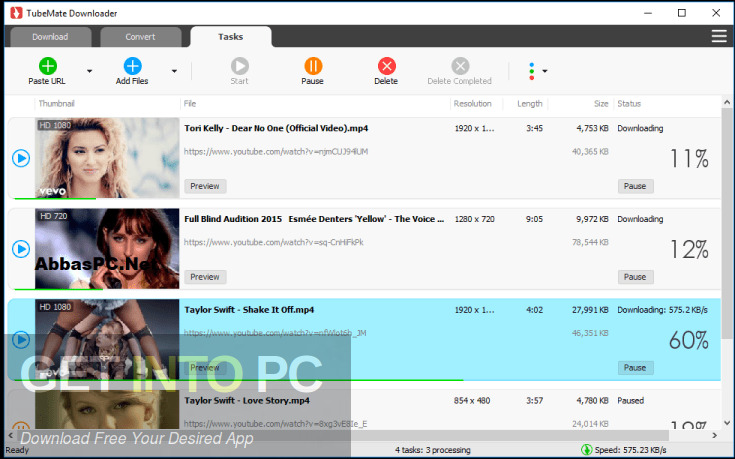735x459 pixels.
Task: Click the green speed indicator icon
Action: pyautogui.click(x=586, y=450)
